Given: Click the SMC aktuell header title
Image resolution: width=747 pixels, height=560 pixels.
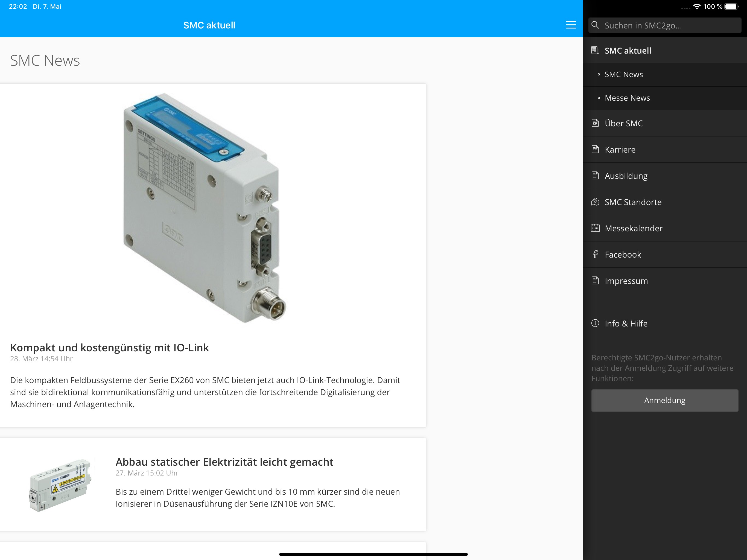Looking at the screenshot, I should point(209,25).
